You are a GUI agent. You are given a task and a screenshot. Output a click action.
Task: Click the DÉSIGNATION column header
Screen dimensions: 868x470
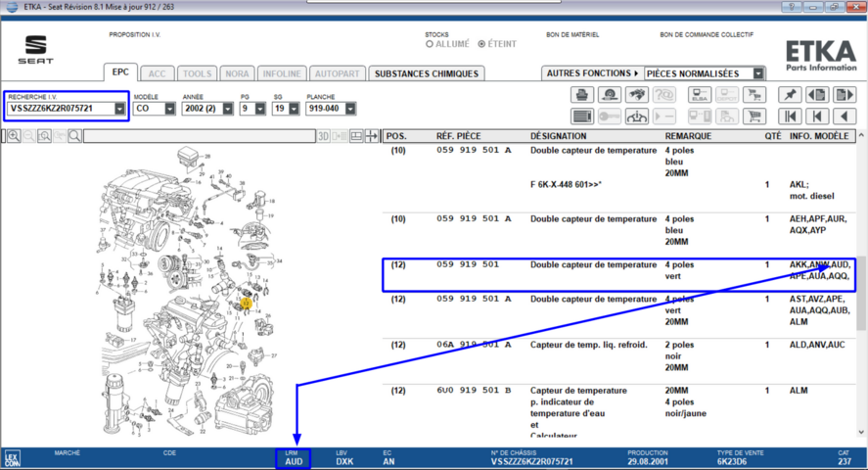[x=561, y=136]
